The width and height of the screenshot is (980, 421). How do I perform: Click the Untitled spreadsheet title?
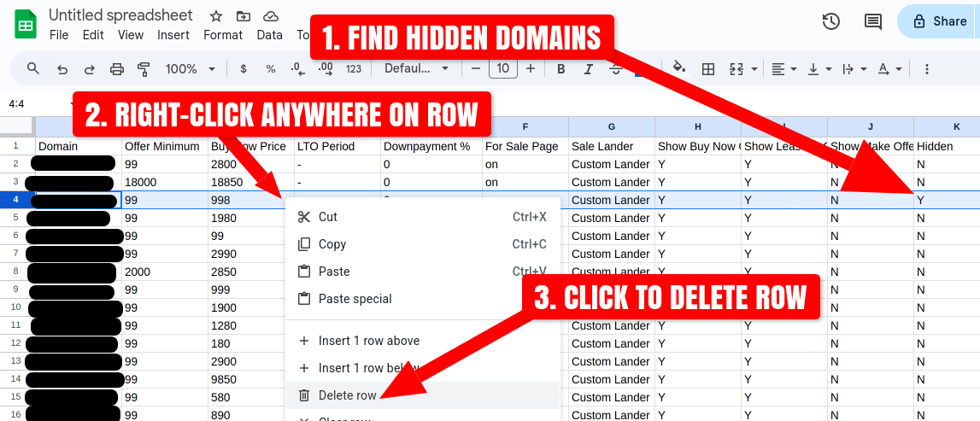tap(120, 15)
